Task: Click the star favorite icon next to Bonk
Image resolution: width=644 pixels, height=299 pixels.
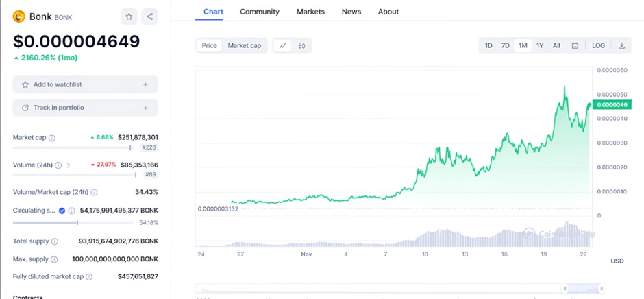Action: (129, 16)
